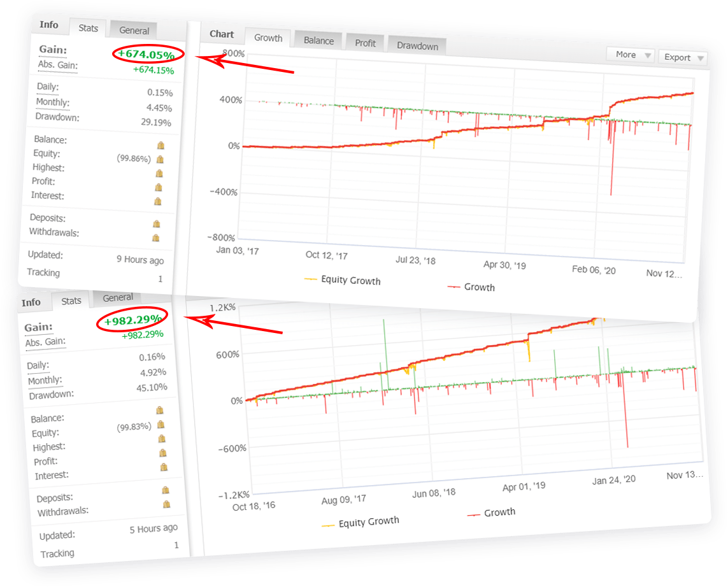Click the lock icon beside Deposits in the lower panel
The height and width of the screenshot is (587, 728).
[166, 490]
